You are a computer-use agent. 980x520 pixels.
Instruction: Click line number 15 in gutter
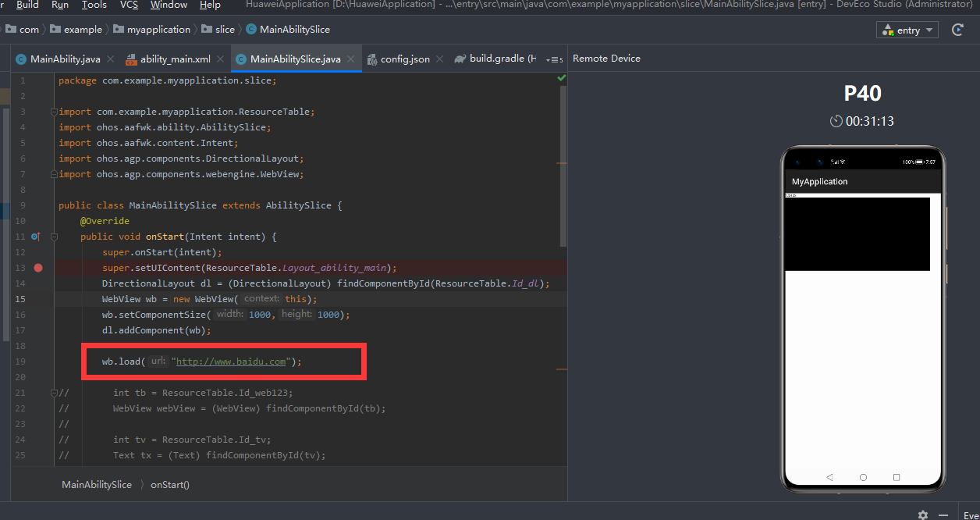[20, 299]
